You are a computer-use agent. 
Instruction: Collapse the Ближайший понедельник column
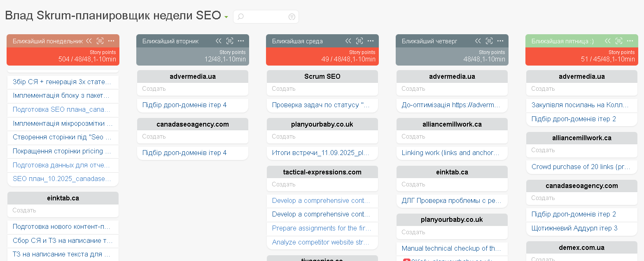coord(89,41)
